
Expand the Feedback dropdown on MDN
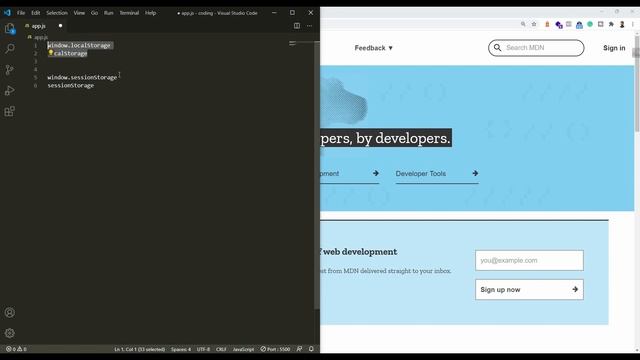point(373,48)
